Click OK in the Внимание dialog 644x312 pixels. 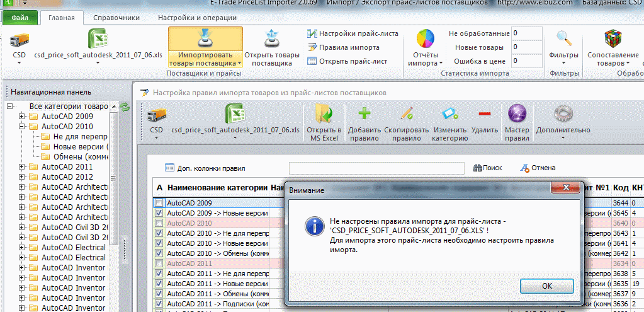click(x=546, y=286)
